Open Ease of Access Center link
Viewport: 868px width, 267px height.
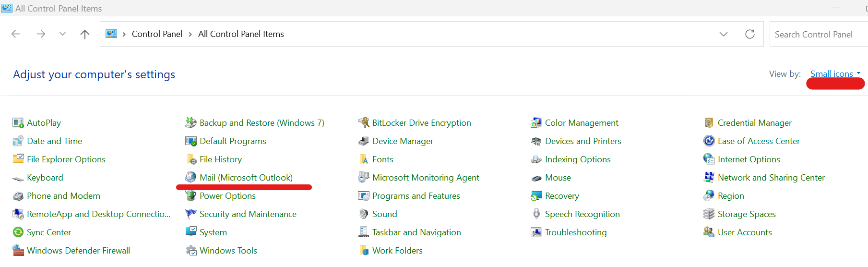[759, 141]
